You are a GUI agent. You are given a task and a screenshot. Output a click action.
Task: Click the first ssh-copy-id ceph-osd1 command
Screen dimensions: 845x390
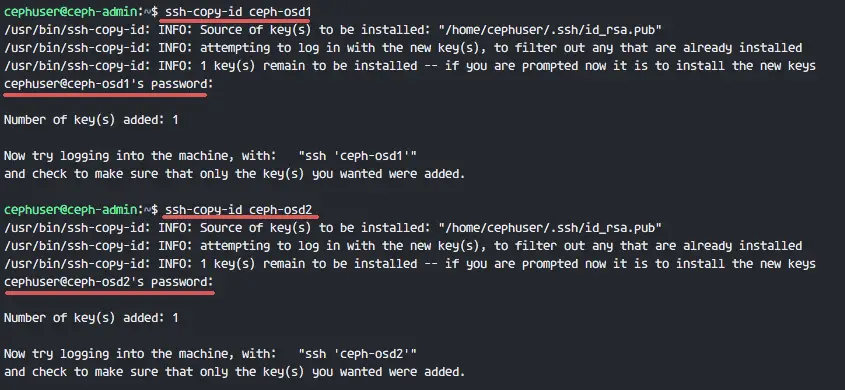238,11
